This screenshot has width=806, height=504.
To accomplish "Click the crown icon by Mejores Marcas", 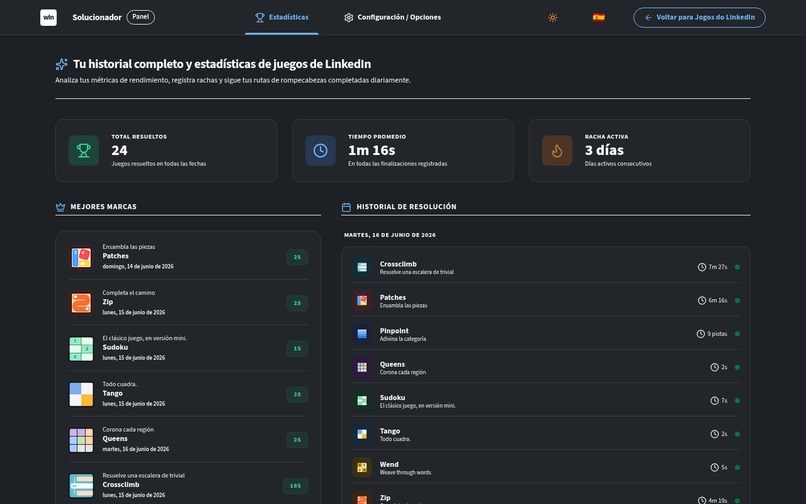I will point(60,207).
